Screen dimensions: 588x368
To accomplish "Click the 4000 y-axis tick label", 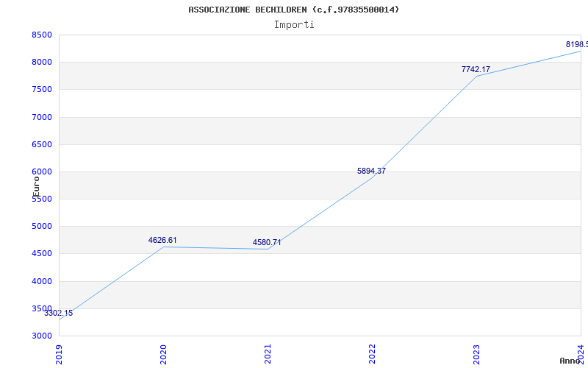I will pos(42,281).
